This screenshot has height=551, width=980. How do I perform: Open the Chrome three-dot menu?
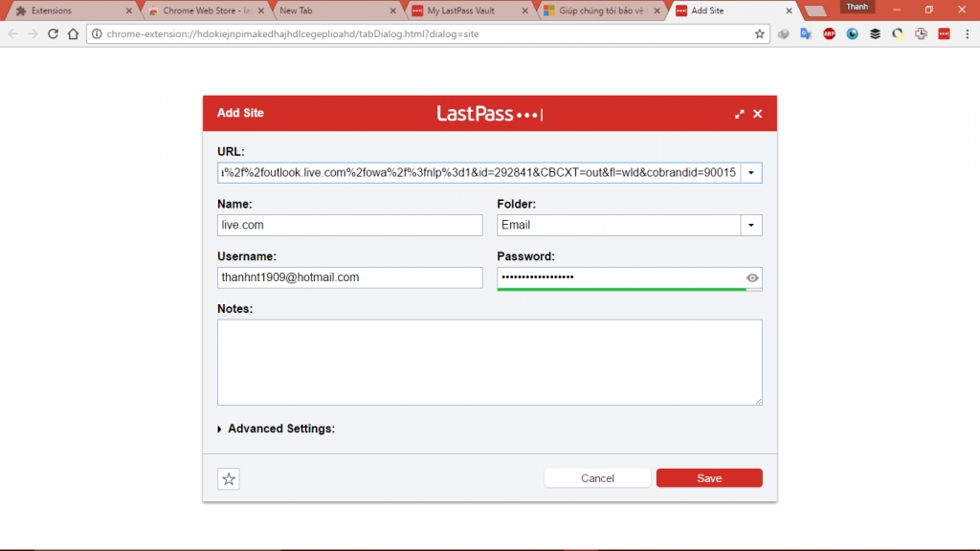click(x=967, y=33)
